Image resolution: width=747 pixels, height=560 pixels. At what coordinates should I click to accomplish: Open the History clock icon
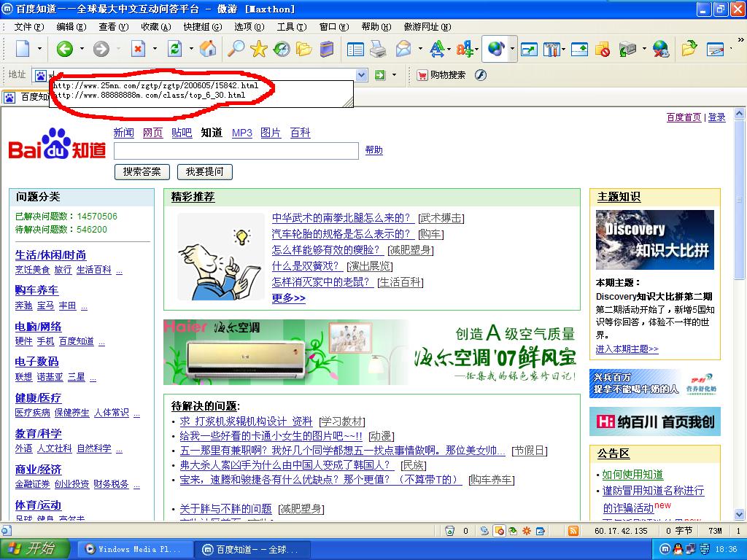click(x=282, y=49)
